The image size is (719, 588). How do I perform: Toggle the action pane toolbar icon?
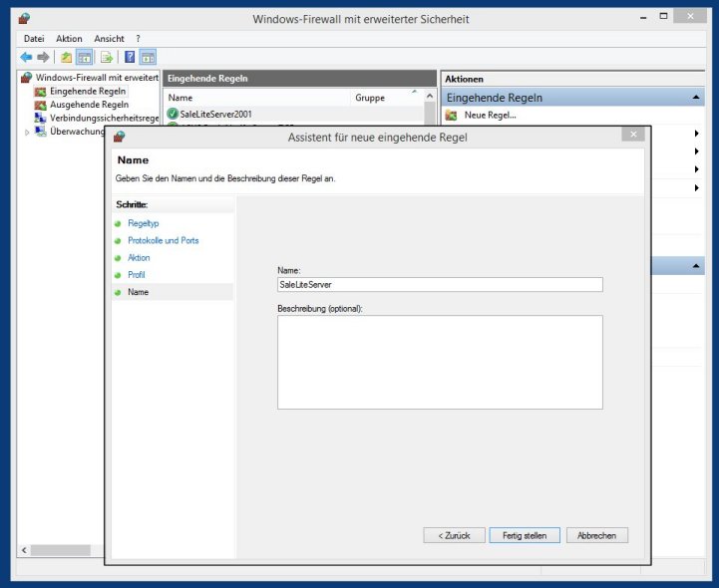click(x=148, y=57)
